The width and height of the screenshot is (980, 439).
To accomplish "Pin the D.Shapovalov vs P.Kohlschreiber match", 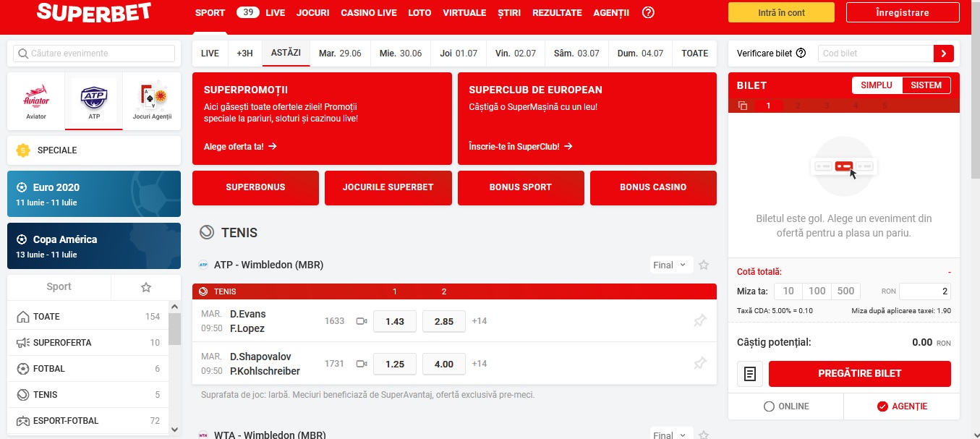I will coord(700,364).
